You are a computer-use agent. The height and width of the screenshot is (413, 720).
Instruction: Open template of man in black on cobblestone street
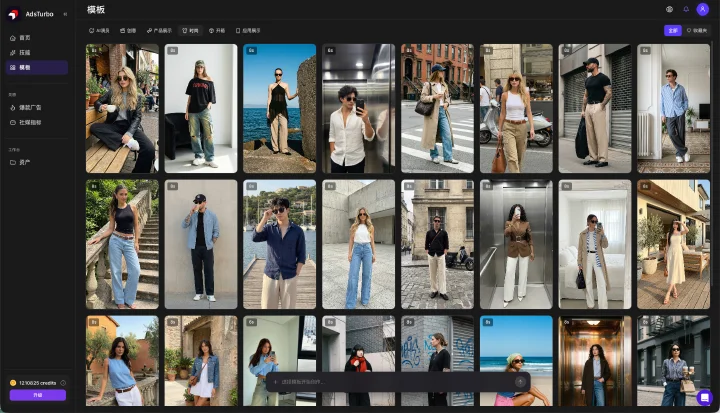click(438, 244)
